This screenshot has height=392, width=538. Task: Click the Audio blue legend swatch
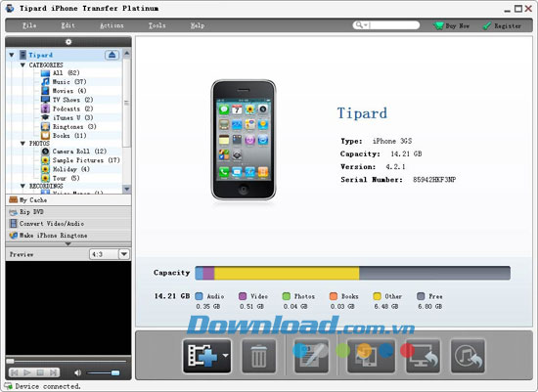pyautogui.click(x=199, y=296)
